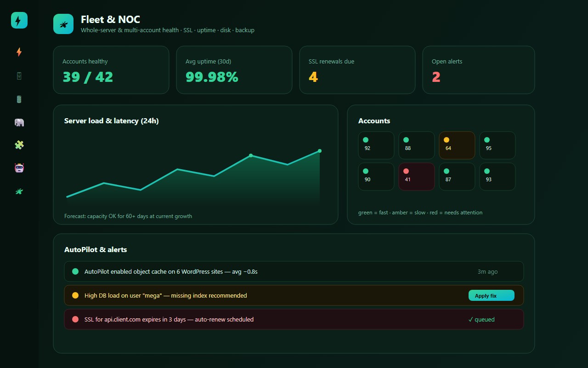Click the 'AutoPilot & alerts' heading
The width and height of the screenshot is (588, 368).
[x=96, y=250]
